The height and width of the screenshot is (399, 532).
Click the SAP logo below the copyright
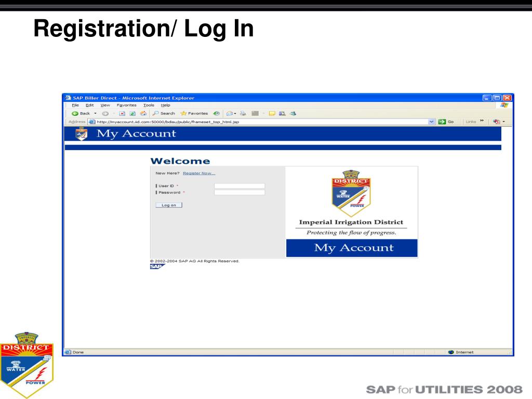157,267
